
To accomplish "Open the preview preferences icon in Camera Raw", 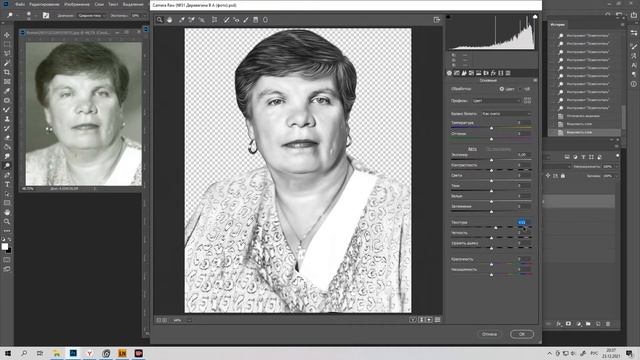I will coord(438,320).
